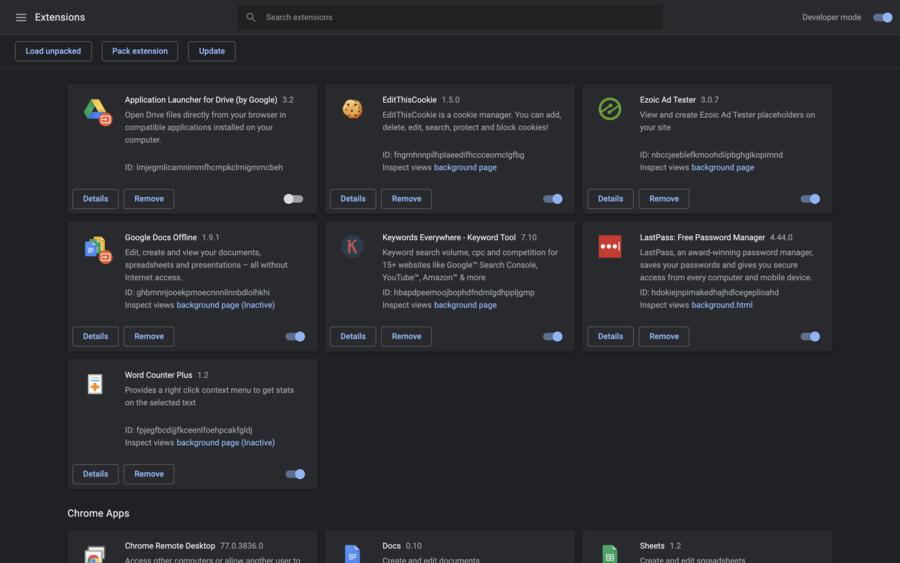
Task: Open Details for EditThisCookie
Action: pyautogui.click(x=352, y=199)
